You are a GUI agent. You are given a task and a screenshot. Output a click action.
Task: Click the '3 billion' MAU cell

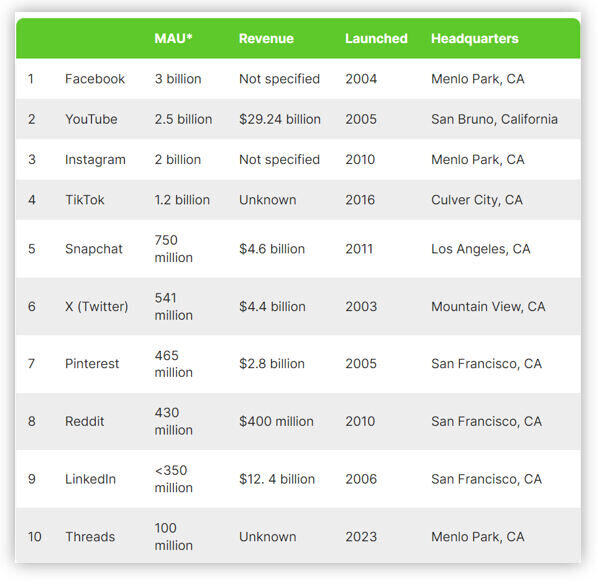(178, 79)
